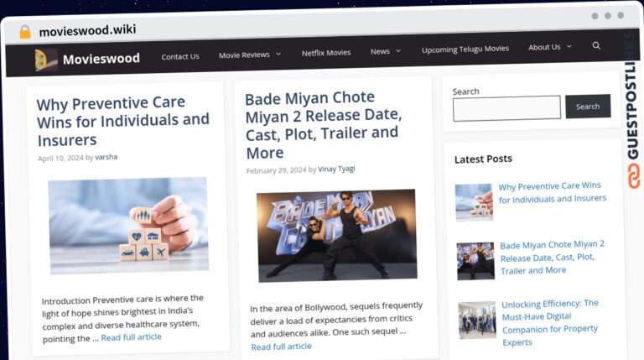Click the preventive care wooden blocks image
The width and height of the screenshot is (644, 360).
[128, 225]
